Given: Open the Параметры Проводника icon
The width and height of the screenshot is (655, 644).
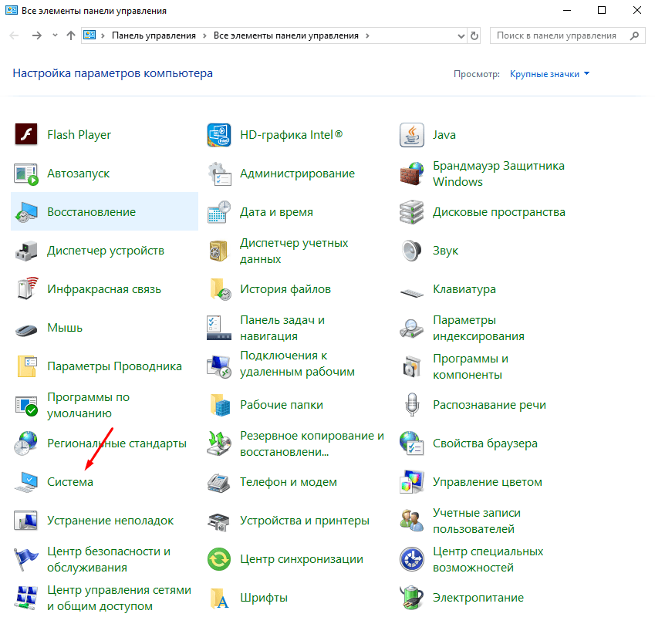Looking at the screenshot, I should (x=26, y=366).
